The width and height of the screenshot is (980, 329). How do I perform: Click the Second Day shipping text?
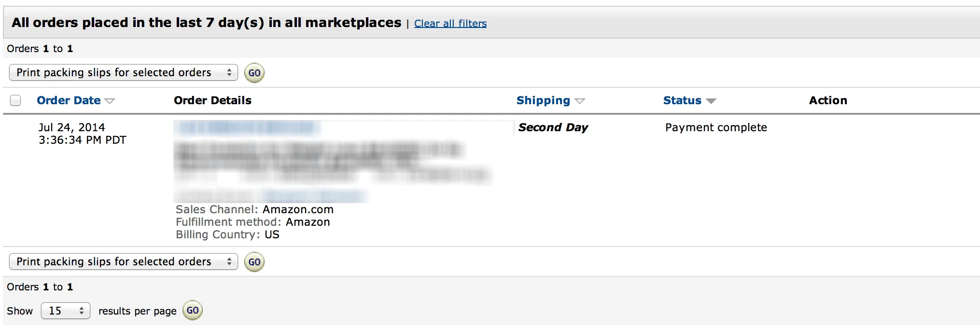pos(553,127)
